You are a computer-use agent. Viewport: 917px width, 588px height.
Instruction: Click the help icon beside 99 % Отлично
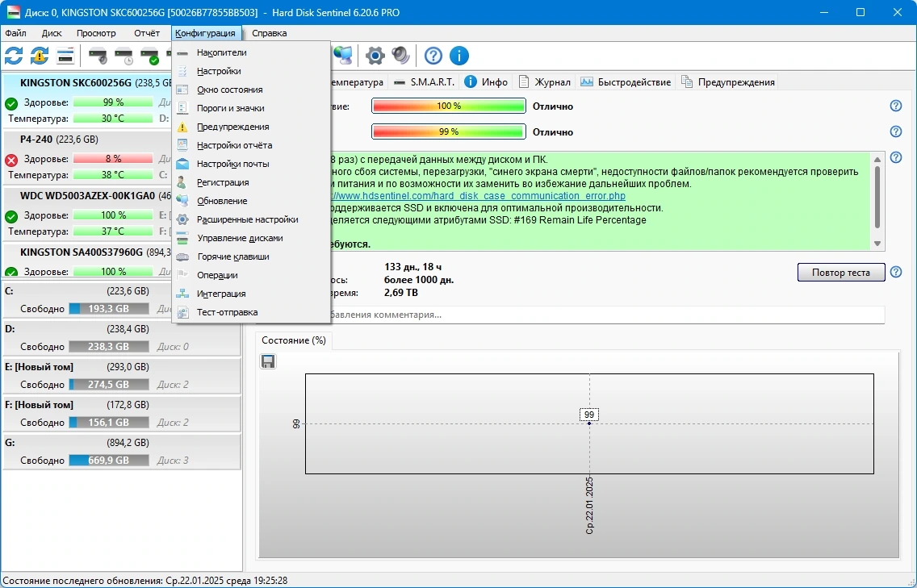click(x=895, y=131)
